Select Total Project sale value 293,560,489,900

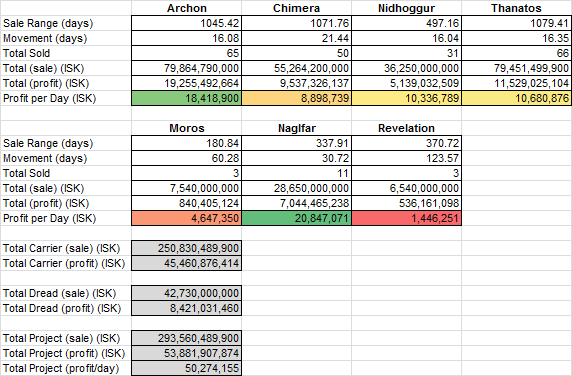point(186,338)
